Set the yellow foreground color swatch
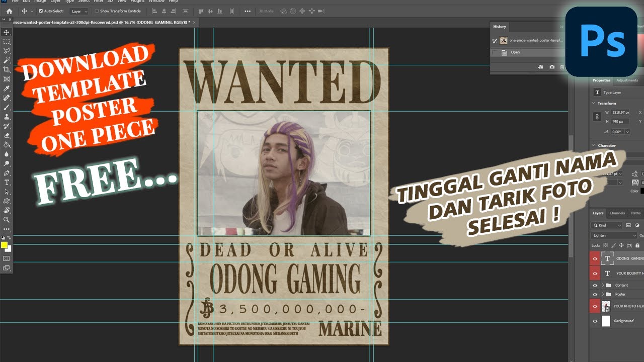 tap(4, 245)
